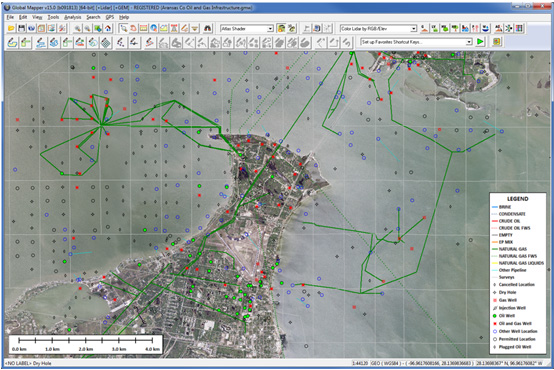Click the multicolor stripes icon ending the top toolbar
Image resolution: width=554 pixels, height=370 pixels.
519,28
